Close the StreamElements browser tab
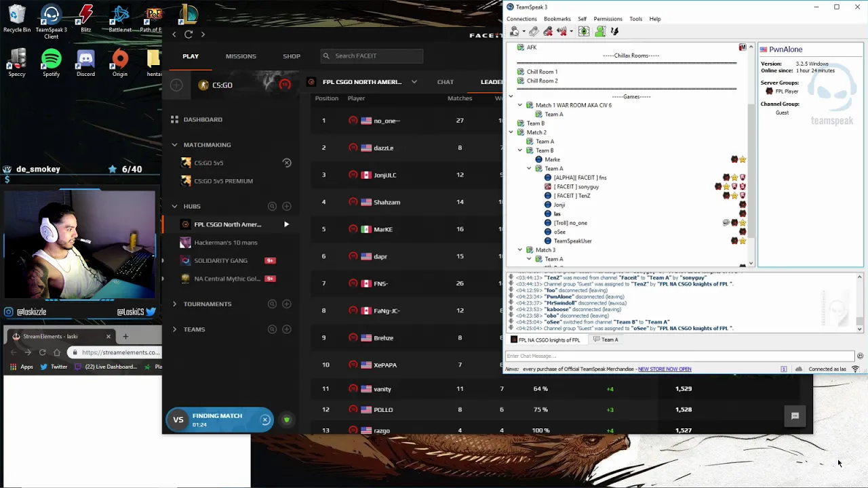868x488 pixels. click(108, 336)
